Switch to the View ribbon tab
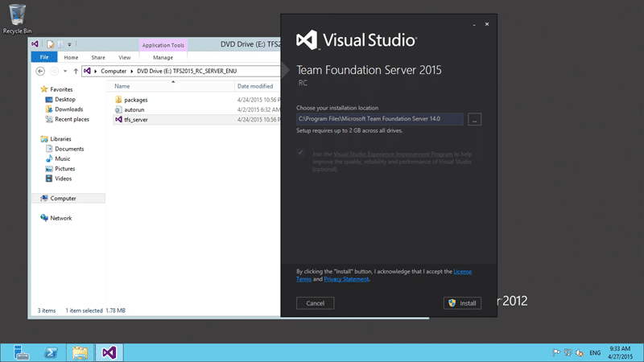 point(125,57)
